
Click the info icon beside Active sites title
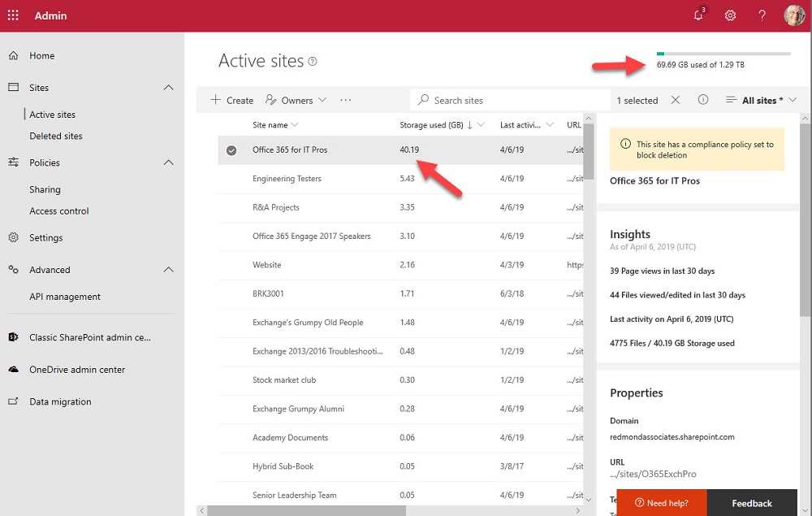pyautogui.click(x=313, y=62)
